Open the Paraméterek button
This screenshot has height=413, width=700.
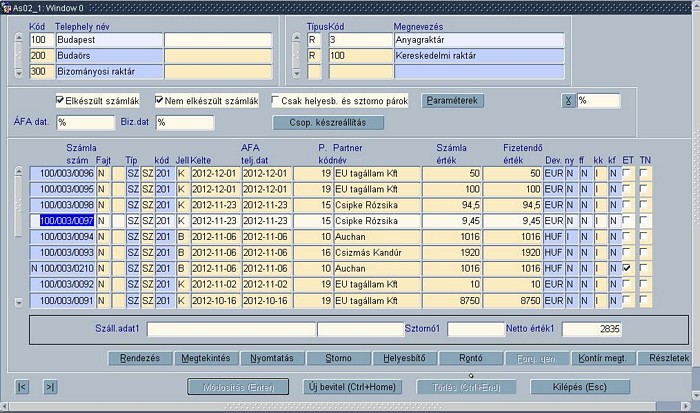453,101
